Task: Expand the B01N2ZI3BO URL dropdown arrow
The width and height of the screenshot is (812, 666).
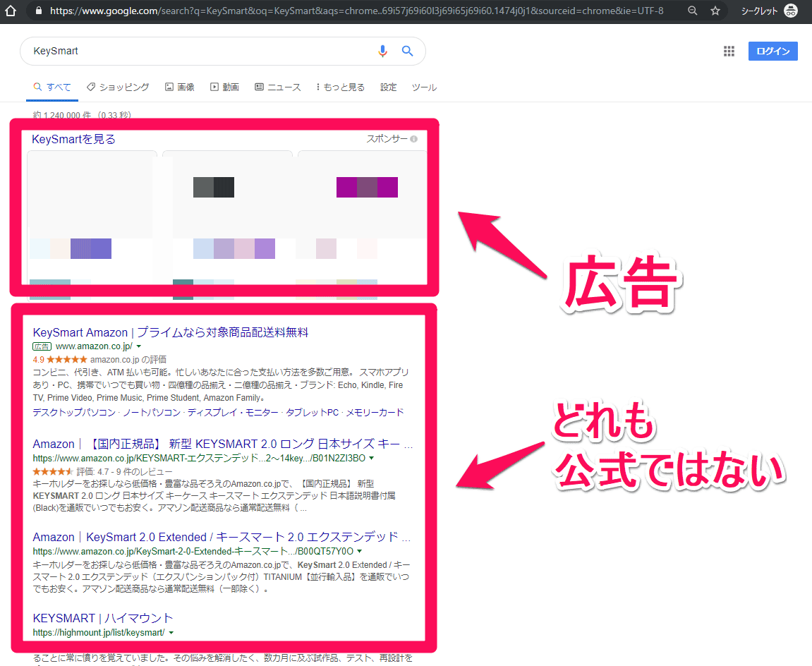Action: (371, 459)
